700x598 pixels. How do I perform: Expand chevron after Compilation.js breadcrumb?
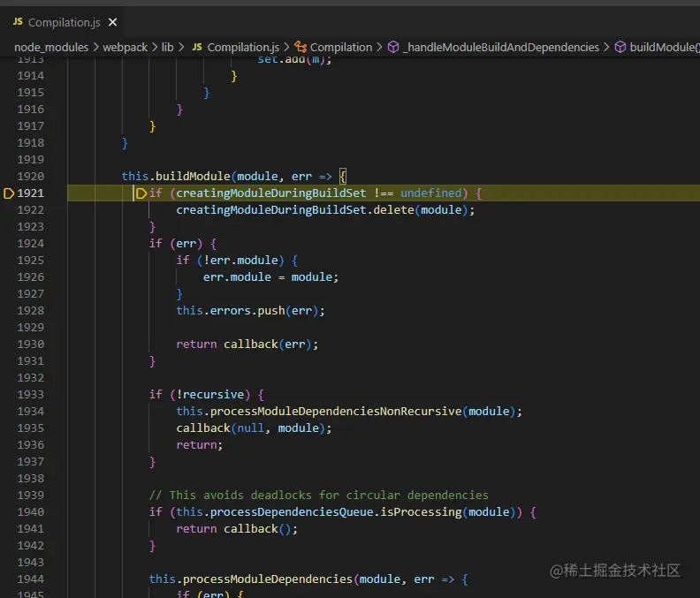click(286, 47)
